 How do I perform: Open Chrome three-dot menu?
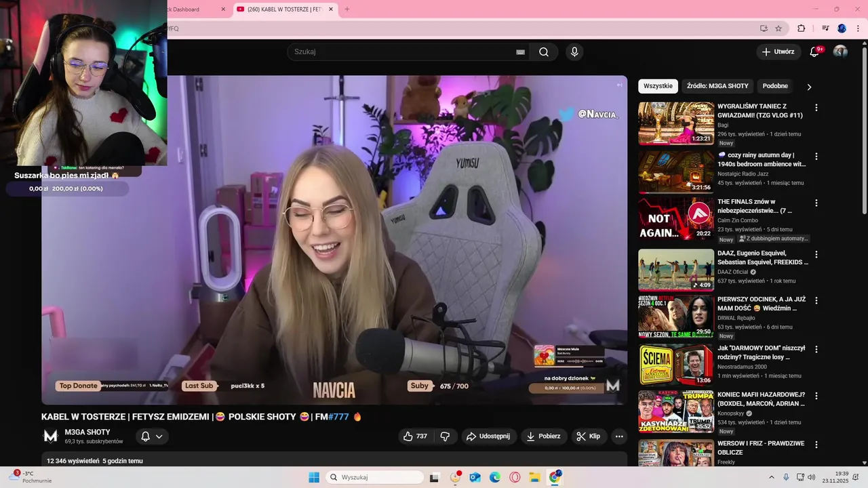[x=858, y=28]
